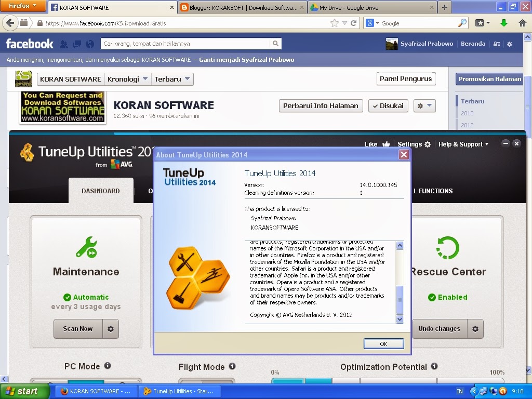Open Firefox downloads green arrow
The width and height of the screenshot is (532, 399).
(504, 23)
